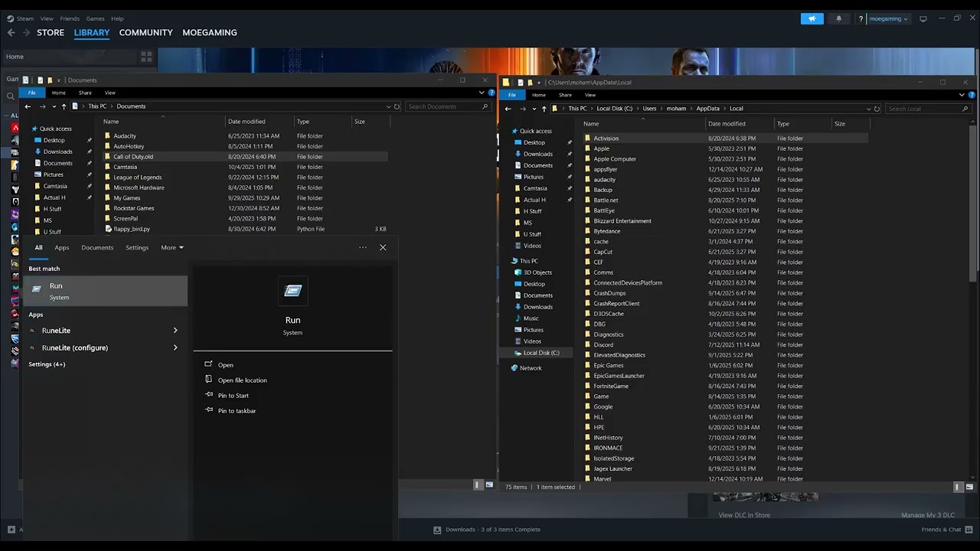The width and height of the screenshot is (980, 551).
Task: Open recent locations dropdown in AppData Local window
Action: click(x=534, y=109)
